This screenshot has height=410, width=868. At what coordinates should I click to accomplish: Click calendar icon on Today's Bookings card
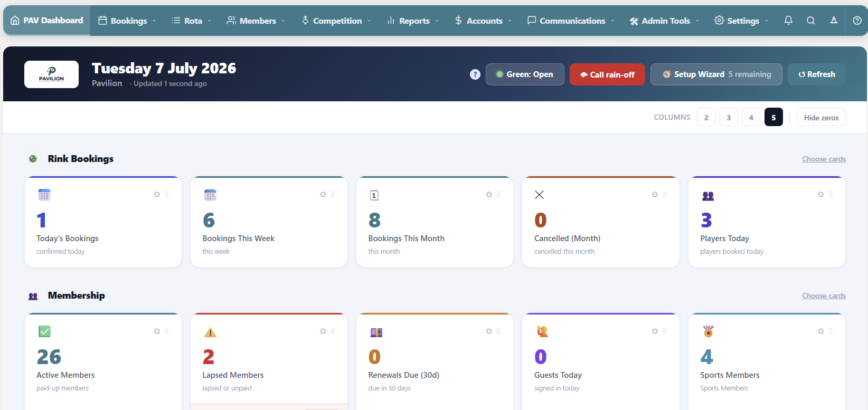pos(44,195)
